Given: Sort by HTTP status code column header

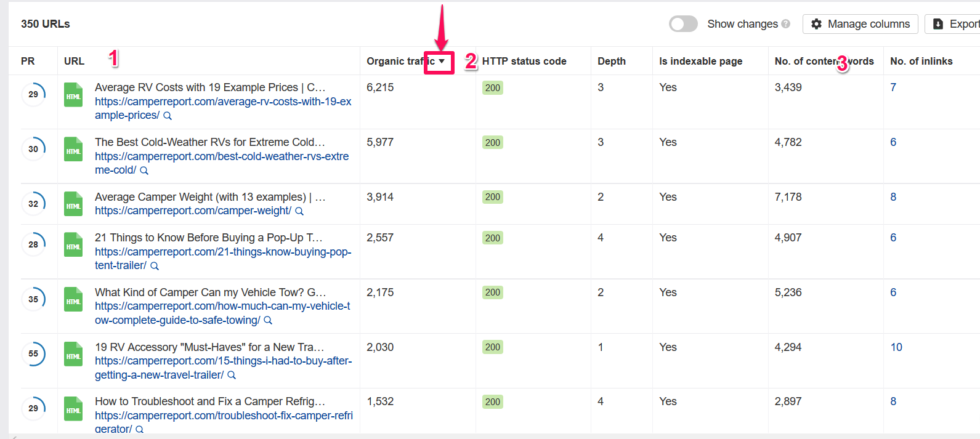Looking at the screenshot, I should [x=524, y=61].
